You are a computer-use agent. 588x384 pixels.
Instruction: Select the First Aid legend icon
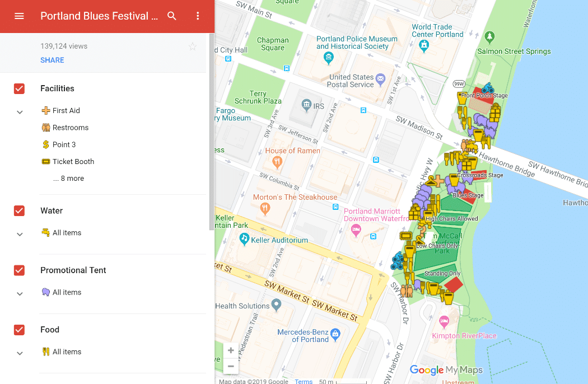[x=46, y=110]
